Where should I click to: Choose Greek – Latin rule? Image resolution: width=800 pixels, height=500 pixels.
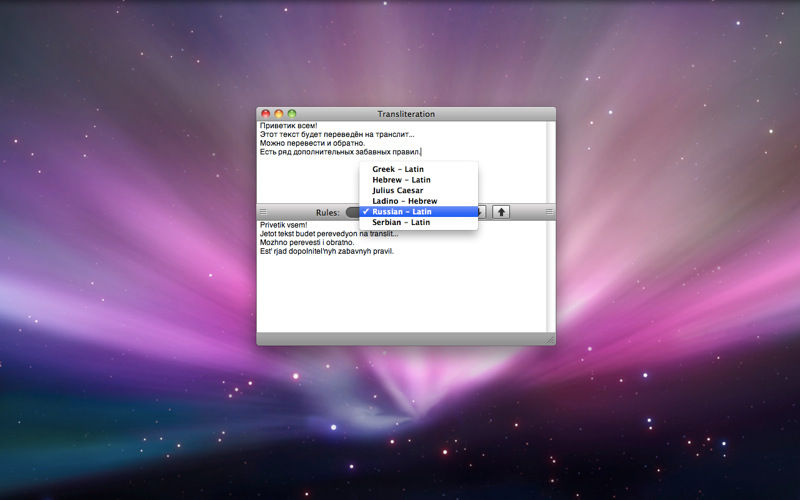pos(398,170)
